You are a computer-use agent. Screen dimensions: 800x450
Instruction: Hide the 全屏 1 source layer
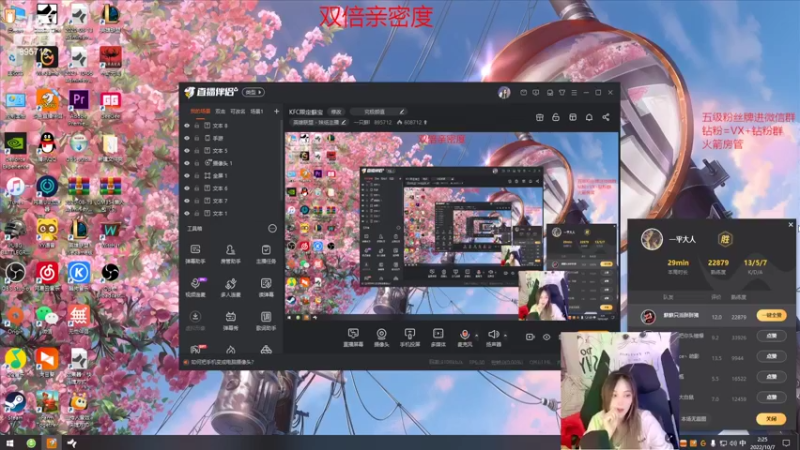187,176
